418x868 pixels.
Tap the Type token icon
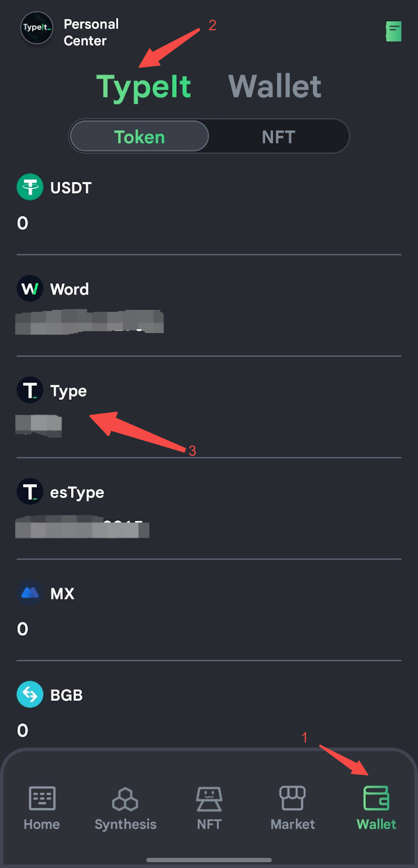coord(30,390)
